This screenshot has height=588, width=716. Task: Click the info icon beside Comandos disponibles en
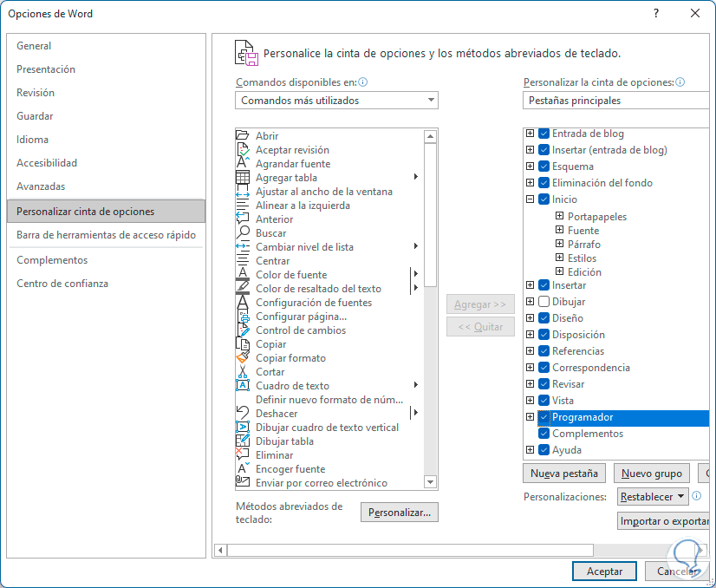point(363,82)
